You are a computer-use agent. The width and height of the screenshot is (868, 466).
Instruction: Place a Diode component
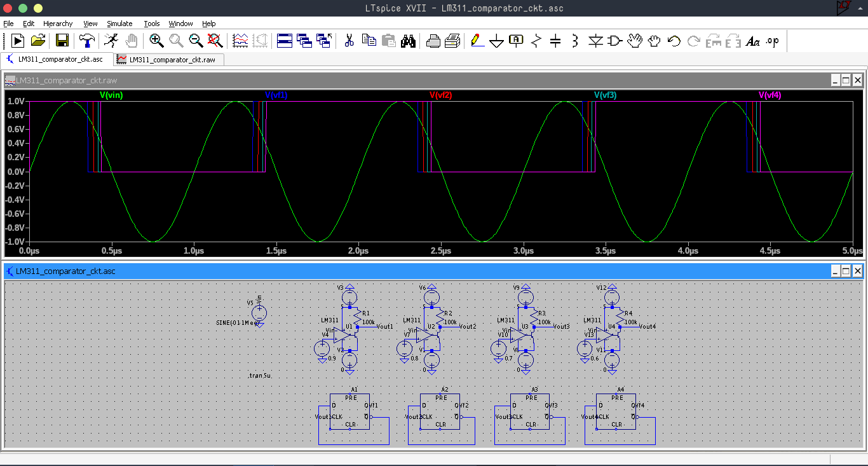click(x=595, y=41)
